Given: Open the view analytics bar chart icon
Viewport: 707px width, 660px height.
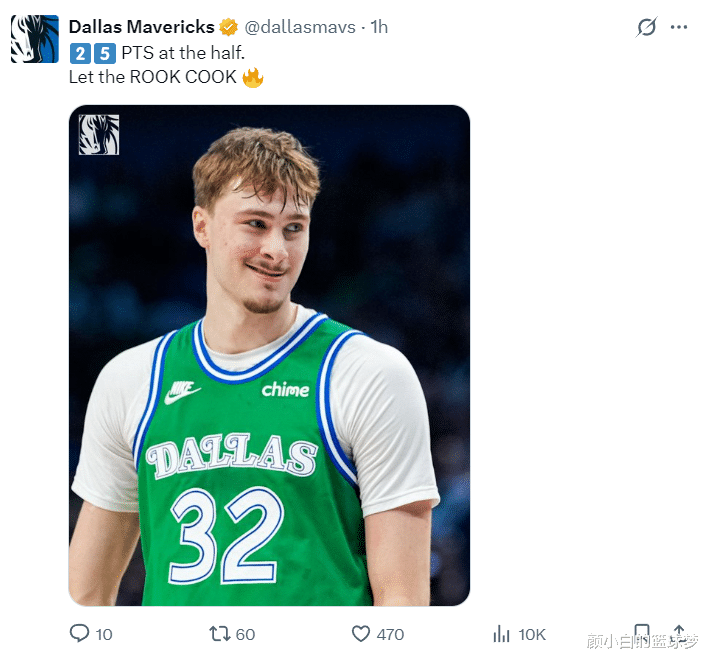Looking at the screenshot, I should pos(502,633).
